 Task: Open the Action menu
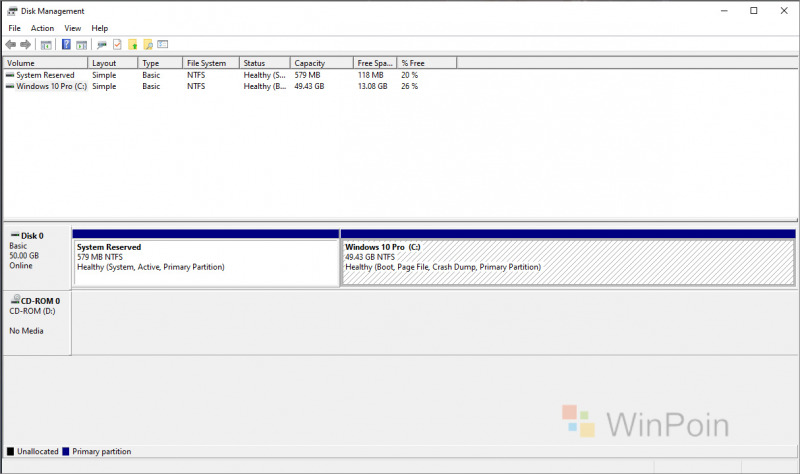click(42, 28)
